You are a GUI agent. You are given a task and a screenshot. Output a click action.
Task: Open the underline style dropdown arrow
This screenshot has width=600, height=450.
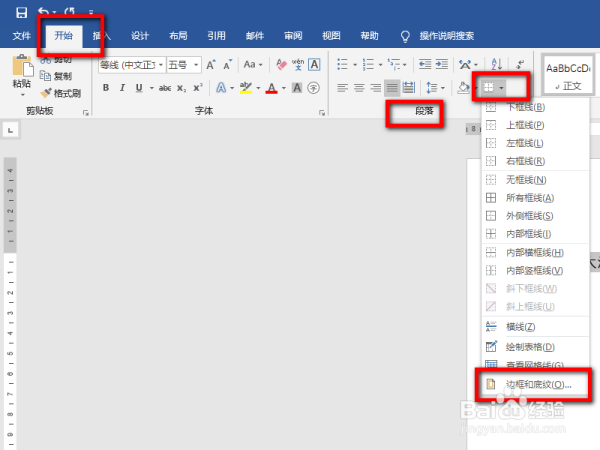(x=152, y=88)
